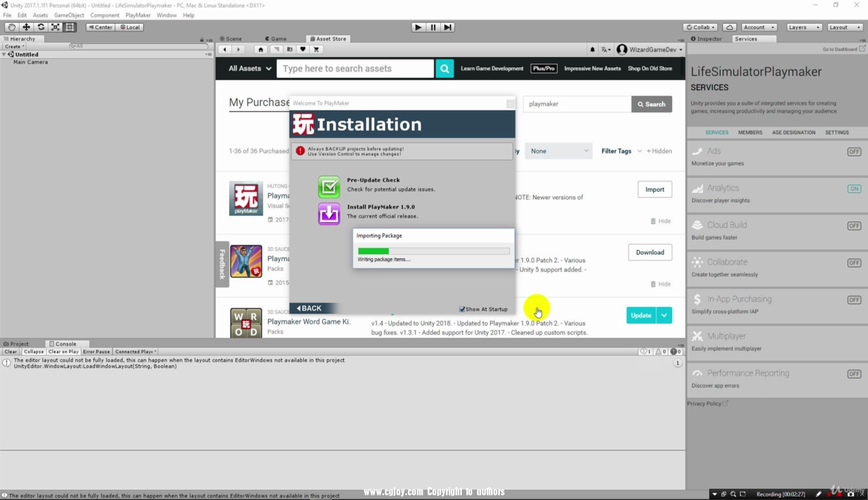Screen dimensions: 868x500
Task: Open the Assets menu
Action: point(40,15)
